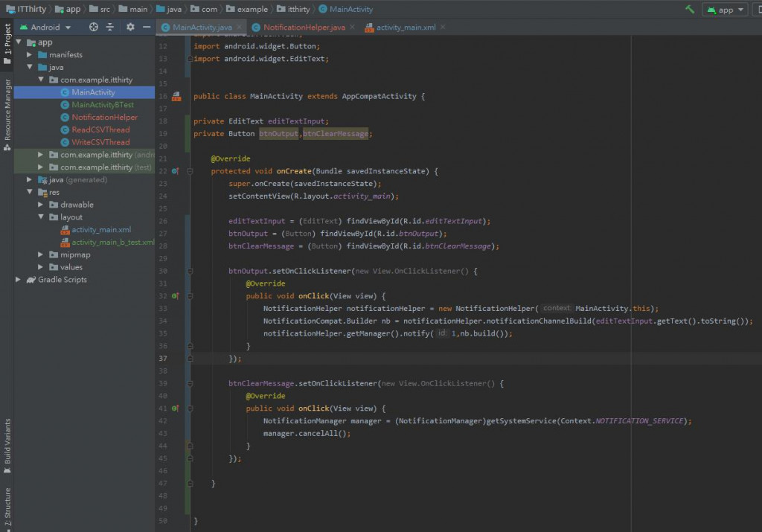Expand the manifests folder
The height and width of the screenshot is (532, 762).
(30, 55)
